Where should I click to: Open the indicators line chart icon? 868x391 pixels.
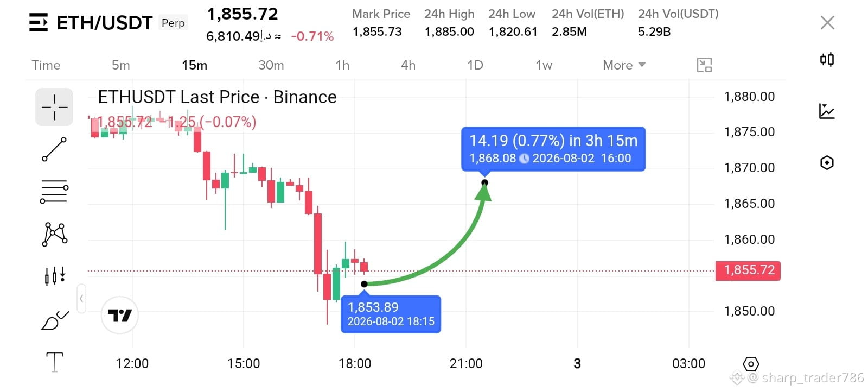(x=827, y=111)
